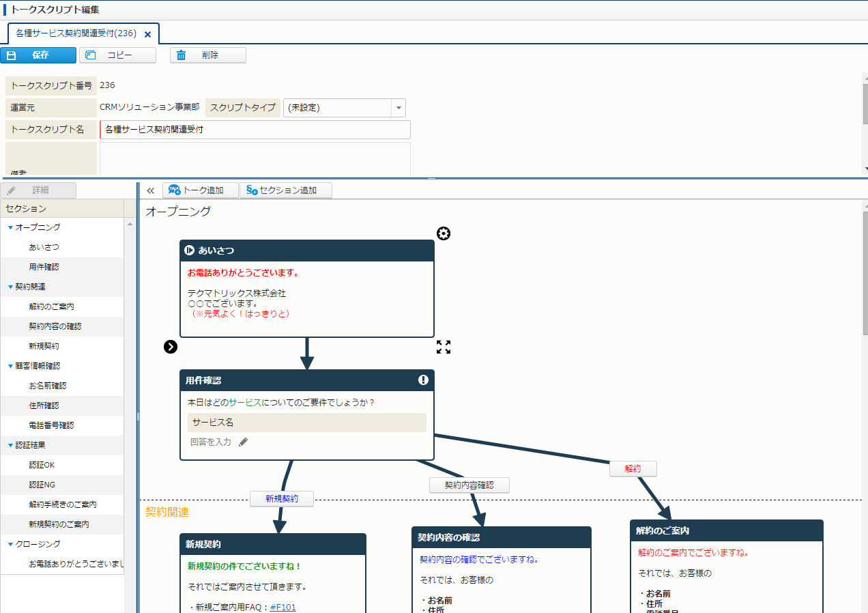Screen dimensions: 868x613
Task: Click the fullscreen expand arrows icon
Action: pyautogui.click(x=444, y=347)
